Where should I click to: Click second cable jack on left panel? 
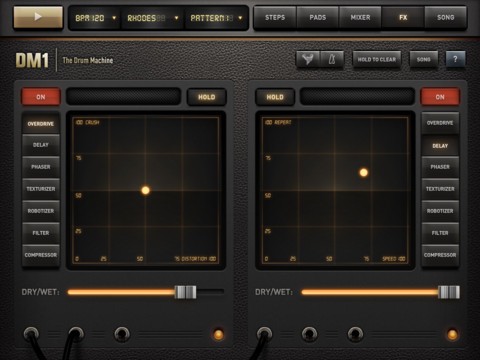point(76,333)
